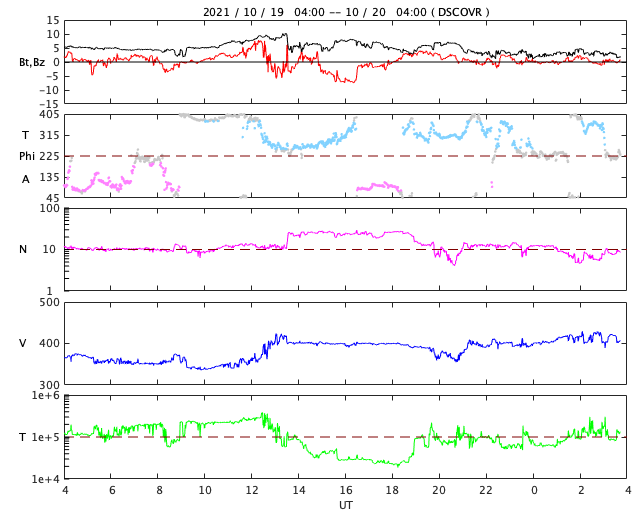Click the 'Bt,Bz' axis label
This screenshot has width=640, height=512.
point(32,62)
